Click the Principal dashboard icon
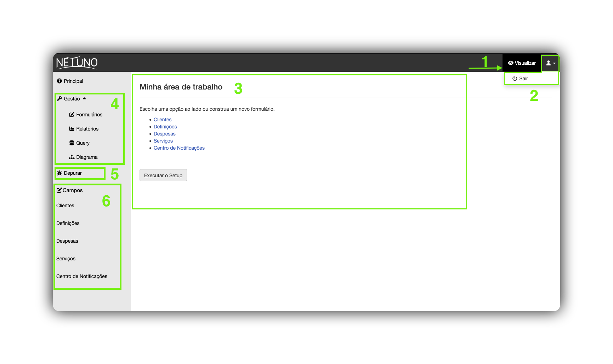 (x=59, y=81)
